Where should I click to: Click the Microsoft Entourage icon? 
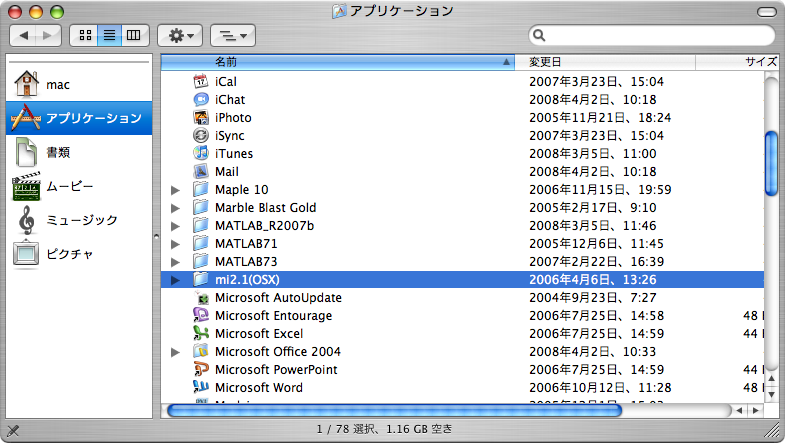click(x=201, y=315)
